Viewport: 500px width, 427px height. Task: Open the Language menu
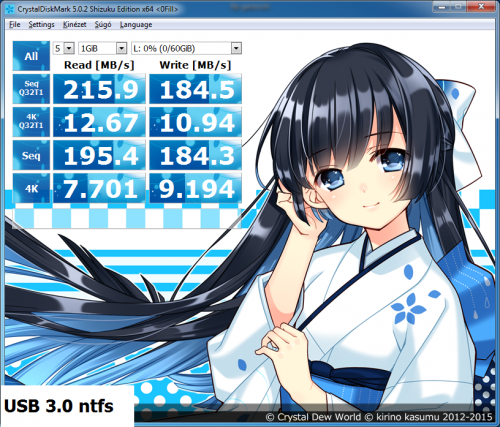click(136, 24)
